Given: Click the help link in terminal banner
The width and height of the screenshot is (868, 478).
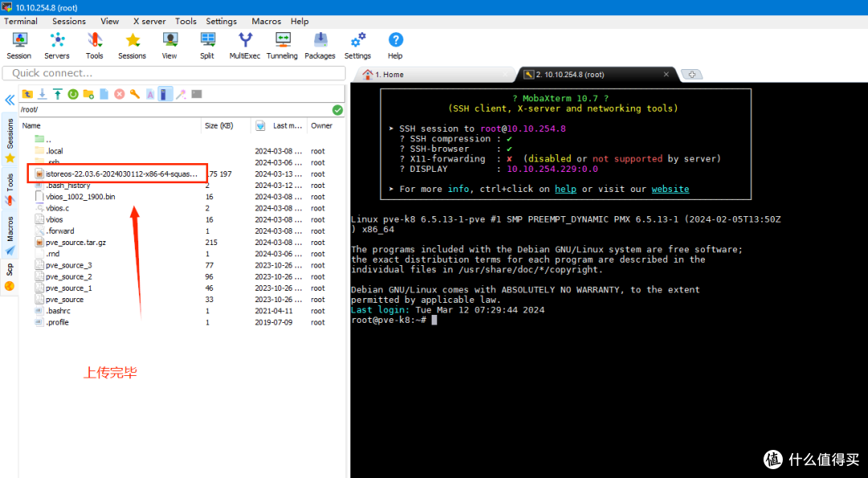Looking at the screenshot, I should pyautogui.click(x=565, y=190).
